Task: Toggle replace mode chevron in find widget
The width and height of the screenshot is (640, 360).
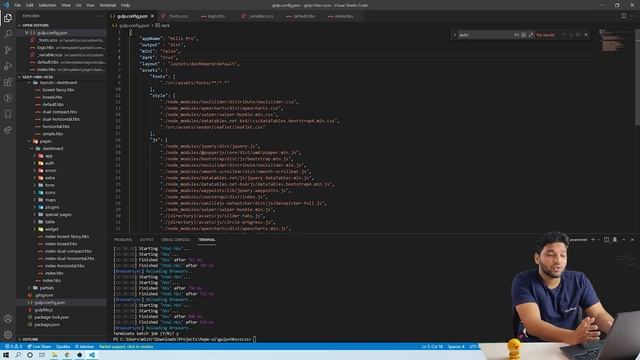Action: pos(455,35)
